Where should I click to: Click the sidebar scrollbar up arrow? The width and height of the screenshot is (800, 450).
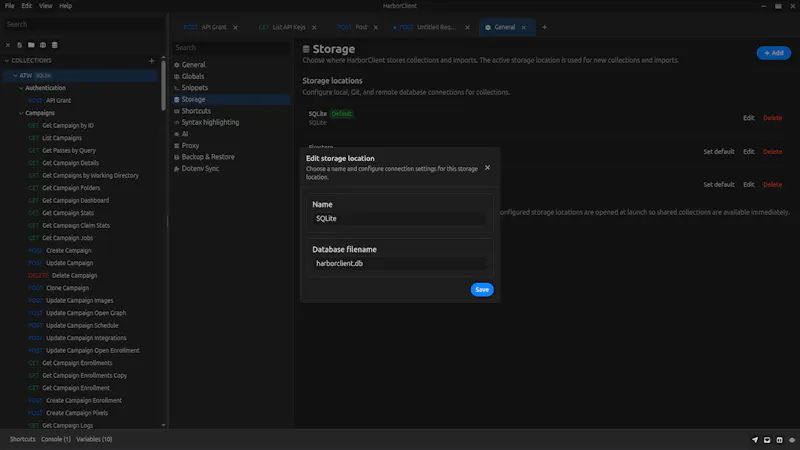163,58
